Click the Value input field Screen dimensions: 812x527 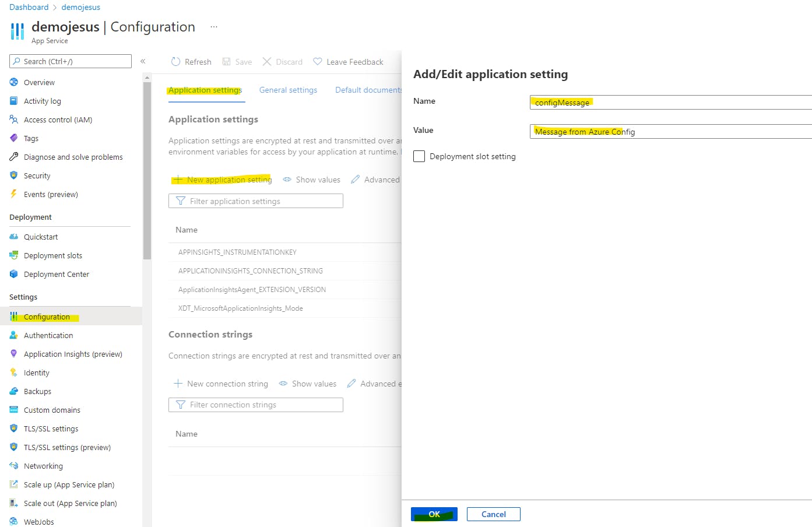pyautogui.click(x=671, y=131)
